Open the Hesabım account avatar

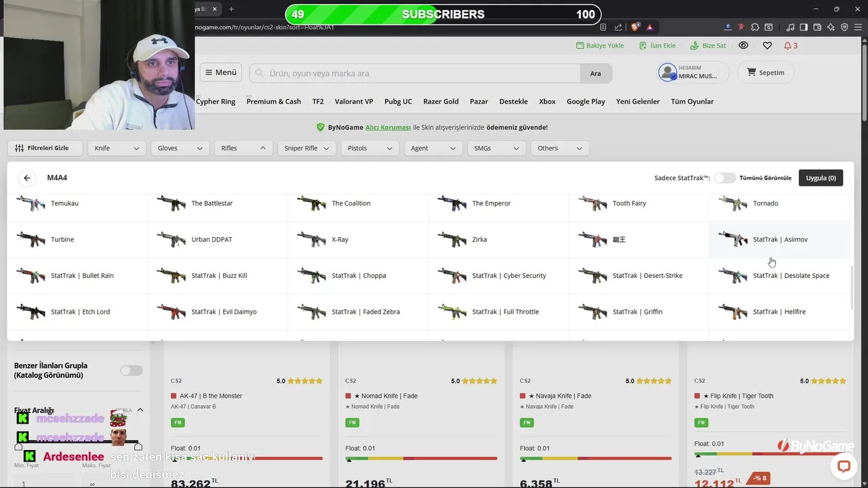click(x=668, y=73)
